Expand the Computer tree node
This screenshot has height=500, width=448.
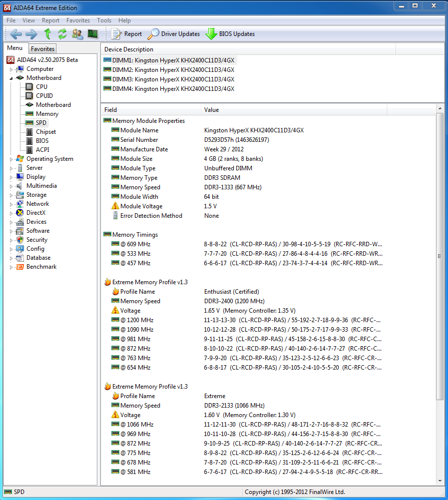pyautogui.click(x=11, y=69)
